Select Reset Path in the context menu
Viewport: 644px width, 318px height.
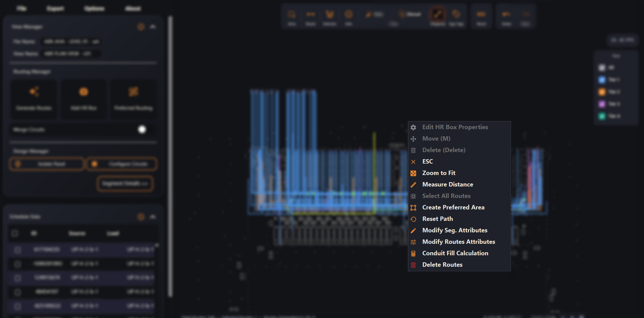tap(459, 219)
